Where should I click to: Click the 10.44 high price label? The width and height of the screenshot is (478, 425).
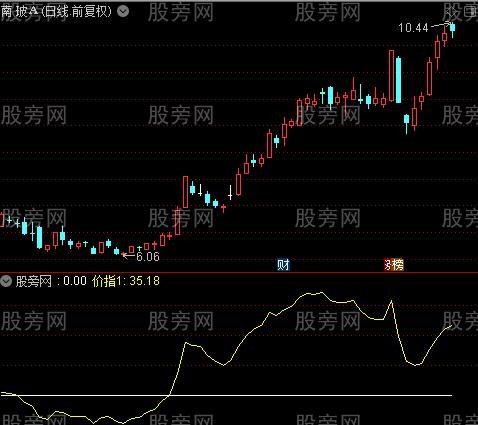[x=413, y=28]
